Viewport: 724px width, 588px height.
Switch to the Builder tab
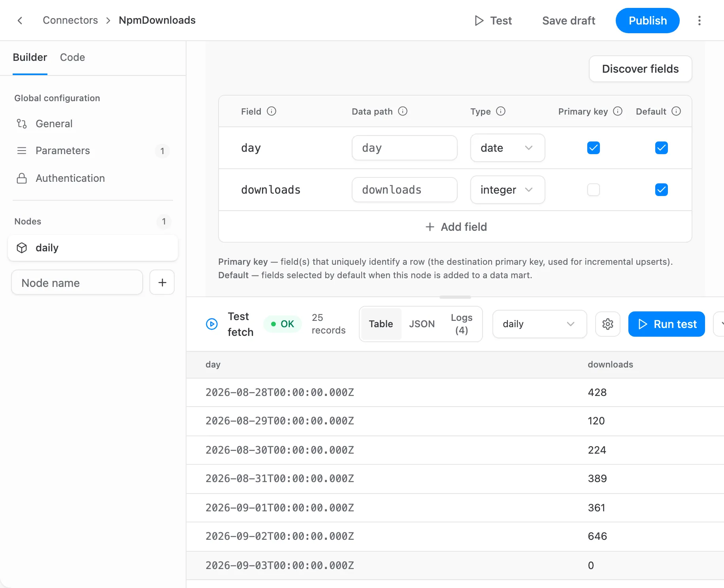[30, 58]
